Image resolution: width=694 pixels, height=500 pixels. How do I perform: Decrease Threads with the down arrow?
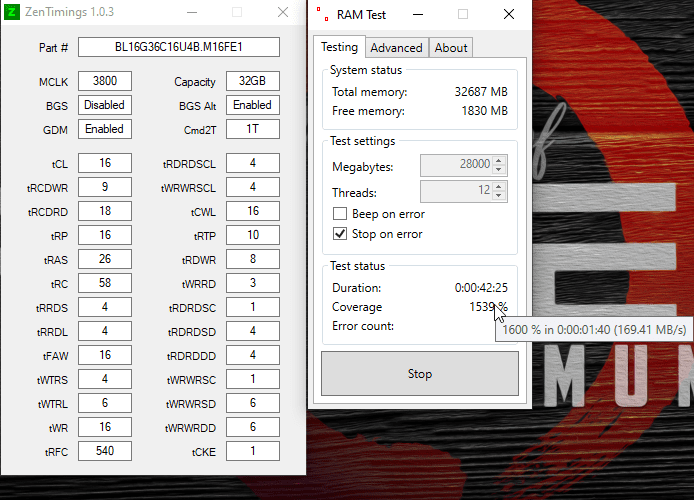499,196
